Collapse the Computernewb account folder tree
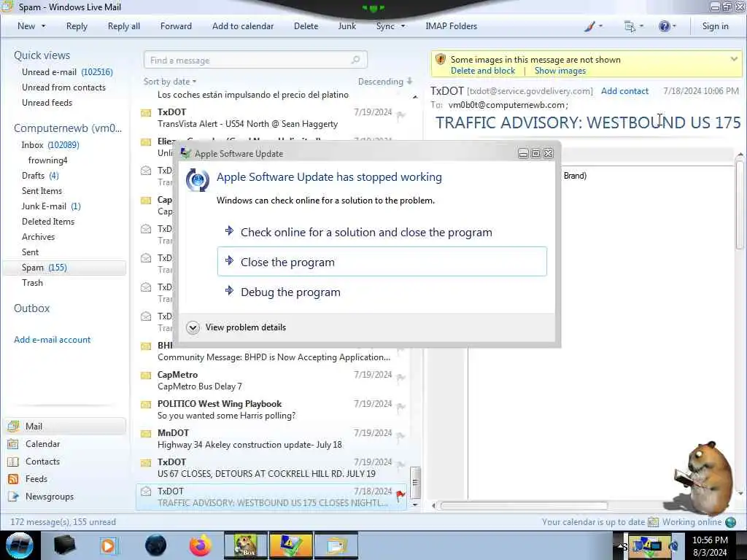 coord(68,128)
